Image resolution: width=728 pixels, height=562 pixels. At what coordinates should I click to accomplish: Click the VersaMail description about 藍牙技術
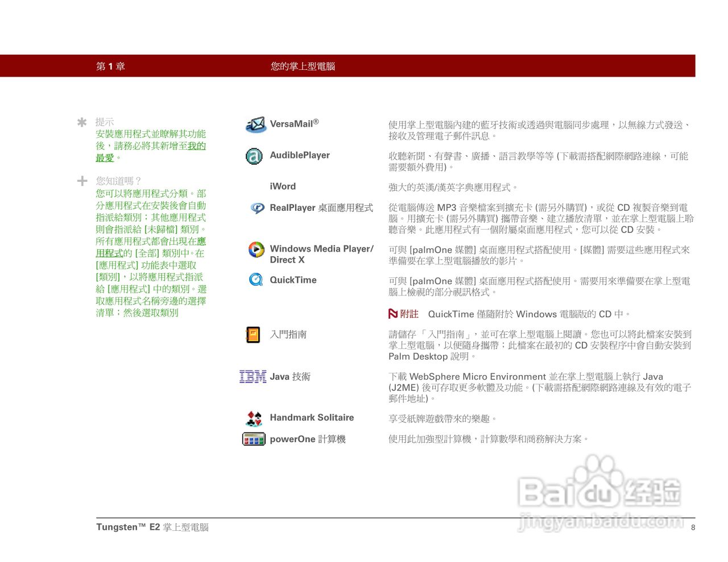click(540, 130)
